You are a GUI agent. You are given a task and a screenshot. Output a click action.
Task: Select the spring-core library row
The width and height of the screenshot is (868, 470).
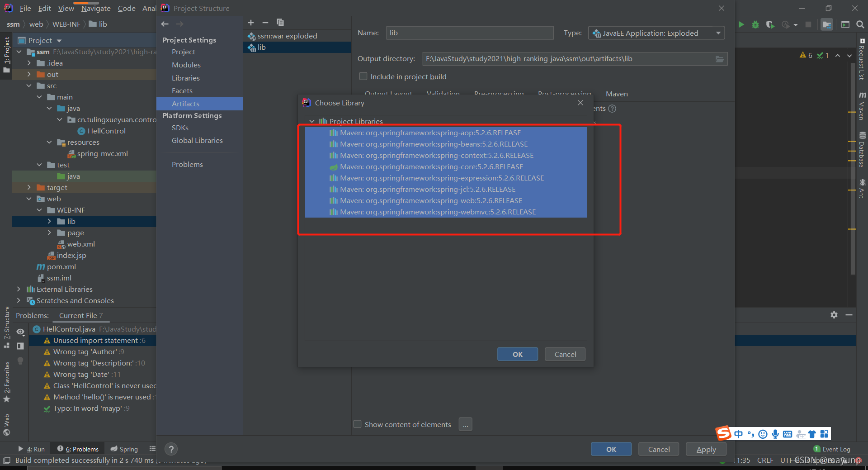pos(446,166)
